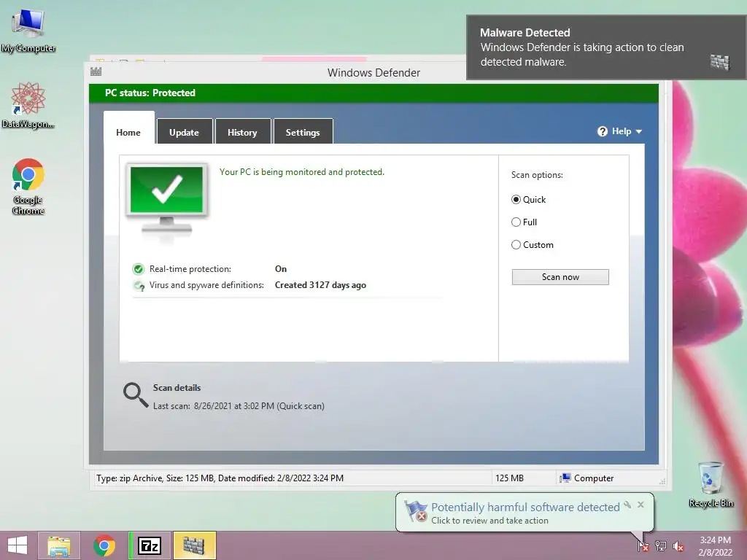Click the 'Last scan: 8/26/2021' text

[239, 406]
